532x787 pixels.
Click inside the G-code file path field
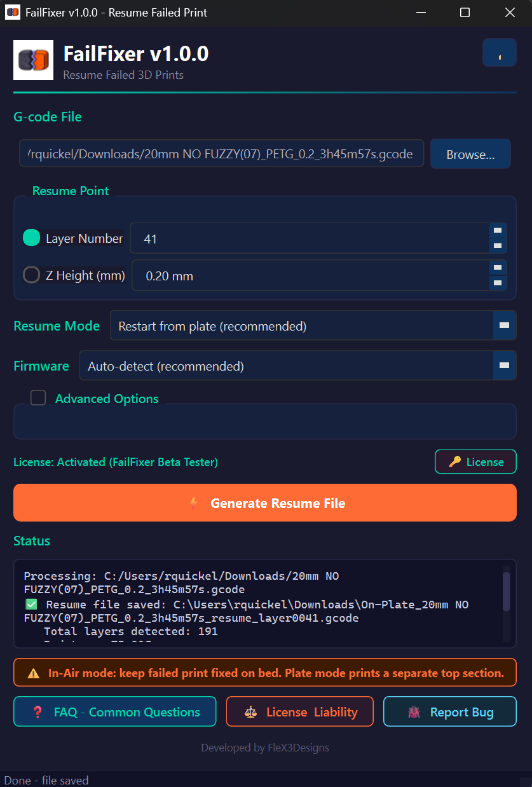[x=221, y=153]
